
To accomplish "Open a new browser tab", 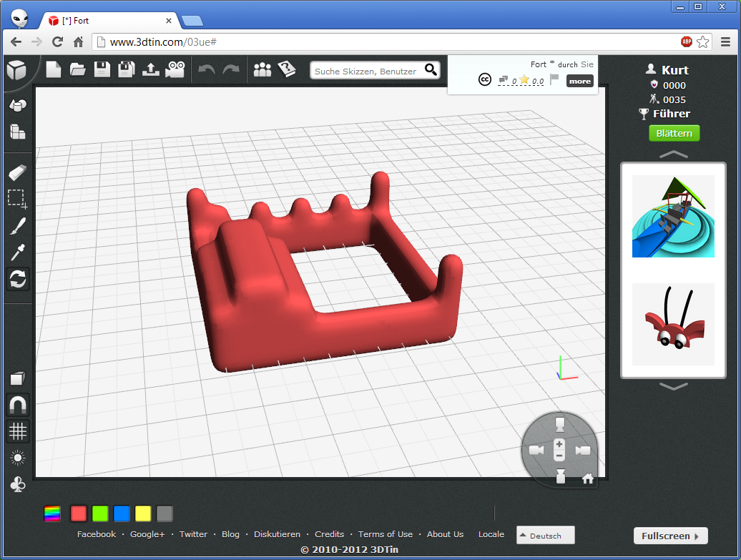I will tap(192, 21).
